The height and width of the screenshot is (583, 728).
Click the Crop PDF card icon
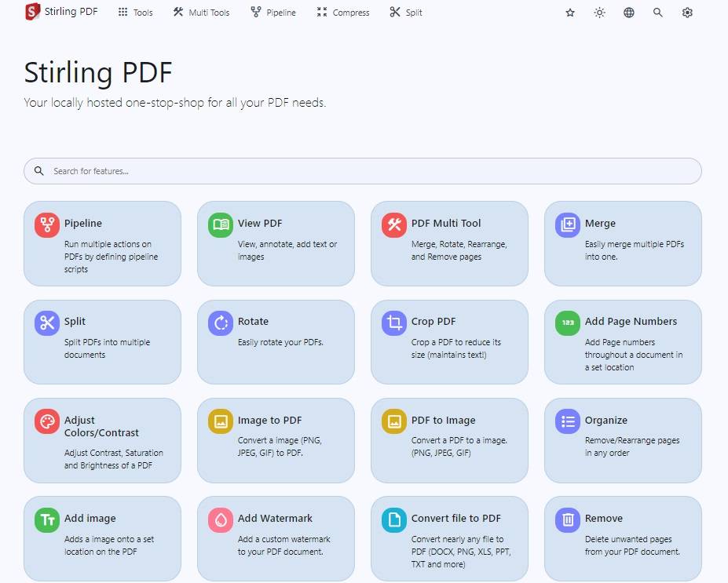394,322
